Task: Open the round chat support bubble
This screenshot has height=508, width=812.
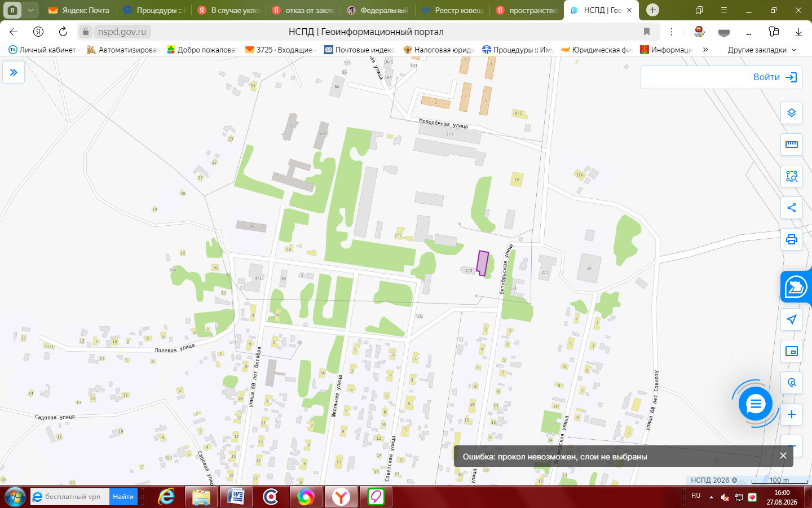Action: point(756,404)
